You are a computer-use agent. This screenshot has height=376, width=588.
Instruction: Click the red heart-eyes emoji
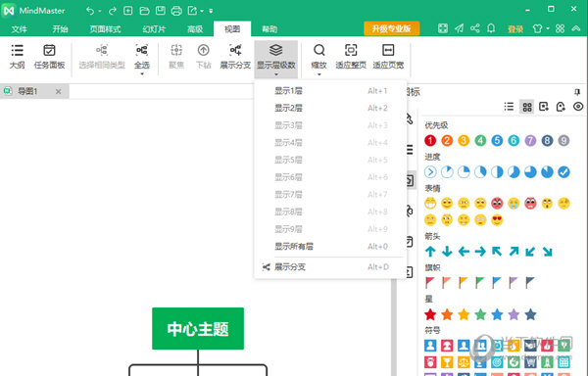497,220
